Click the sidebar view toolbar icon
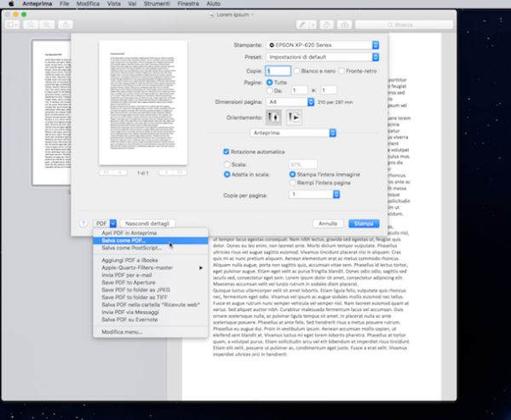Viewport: 511px width, 420px height. [x=12, y=25]
